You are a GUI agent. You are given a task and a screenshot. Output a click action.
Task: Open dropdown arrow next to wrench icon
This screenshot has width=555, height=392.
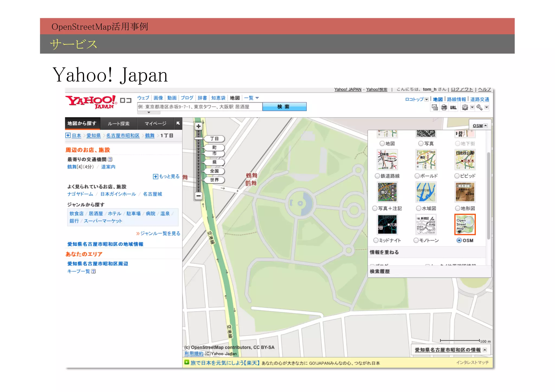click(487, 108)
